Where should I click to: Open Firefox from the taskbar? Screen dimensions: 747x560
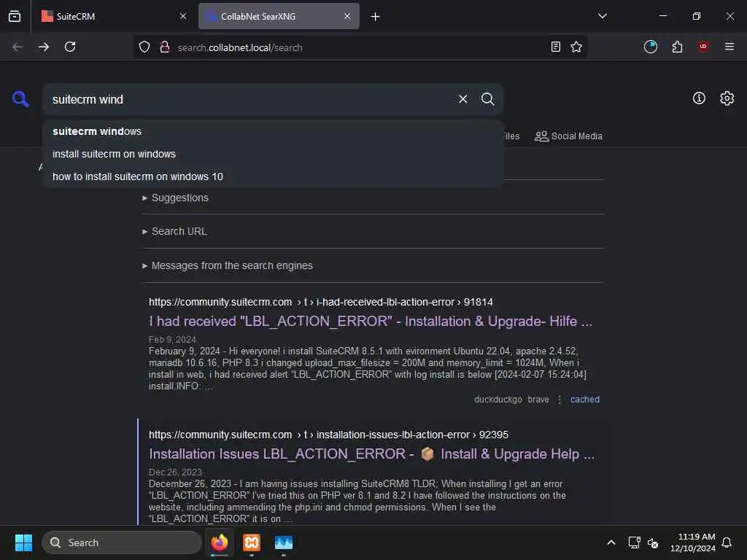(x=220, y=542)
